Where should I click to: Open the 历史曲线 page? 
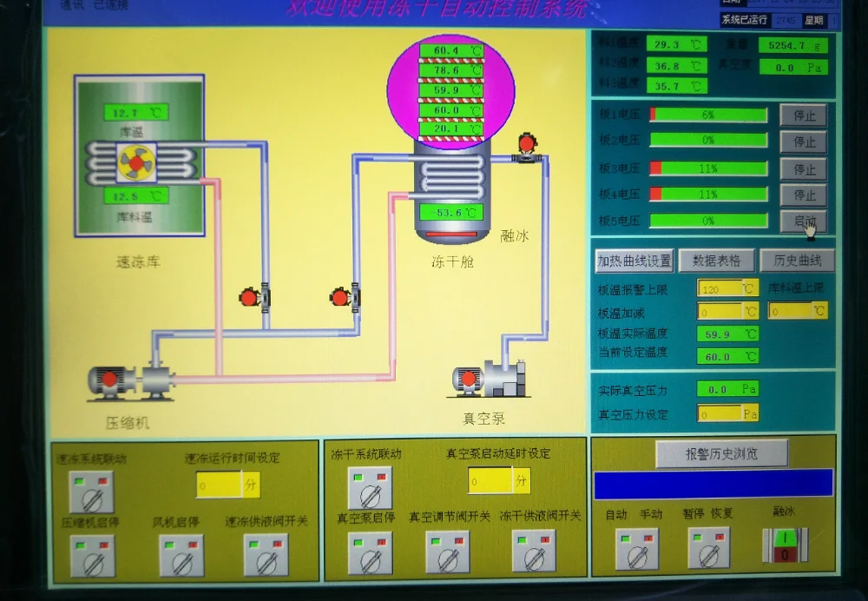pos(797,260)
